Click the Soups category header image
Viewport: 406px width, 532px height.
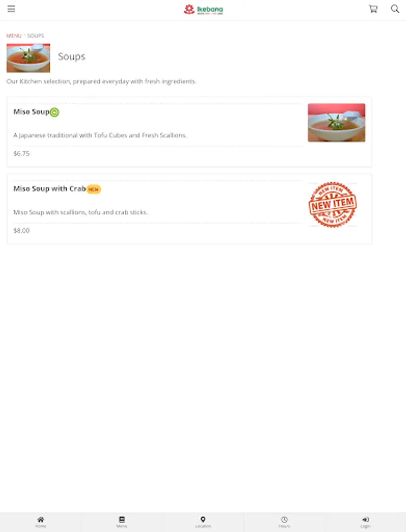pyautogui.click(x=28, y=58)
